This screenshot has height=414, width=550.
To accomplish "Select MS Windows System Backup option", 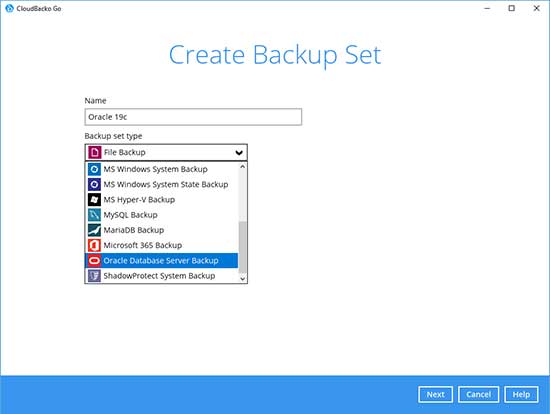I will (x=162, y=169).
